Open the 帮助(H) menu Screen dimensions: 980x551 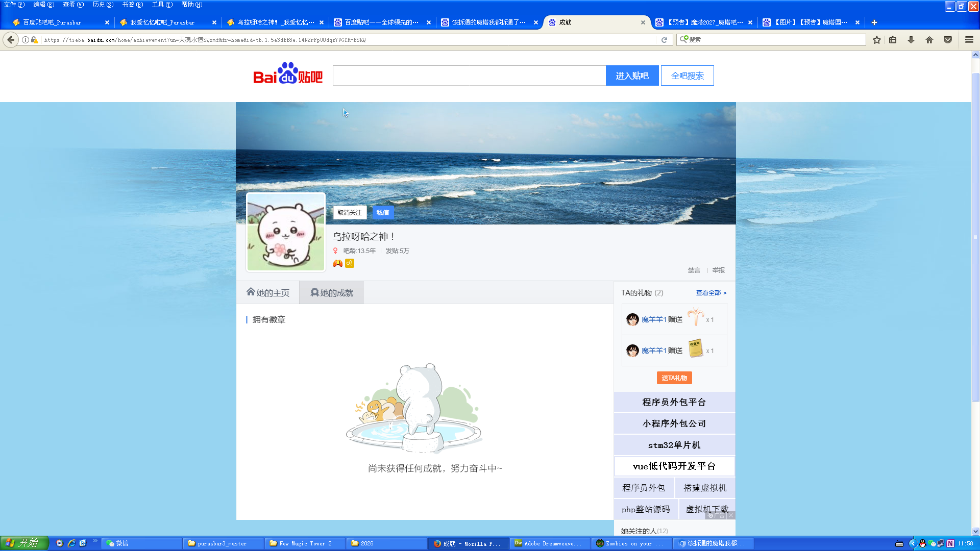[192, 5]
